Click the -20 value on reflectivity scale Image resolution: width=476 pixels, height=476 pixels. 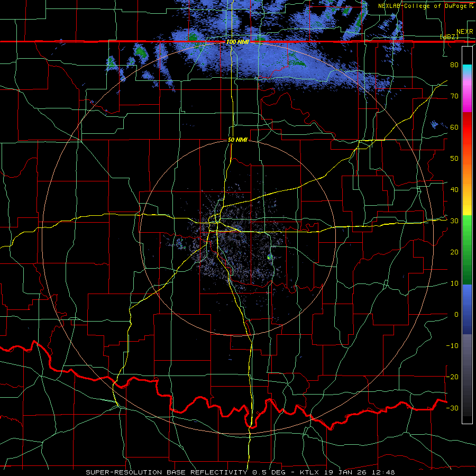pos(452,377)
